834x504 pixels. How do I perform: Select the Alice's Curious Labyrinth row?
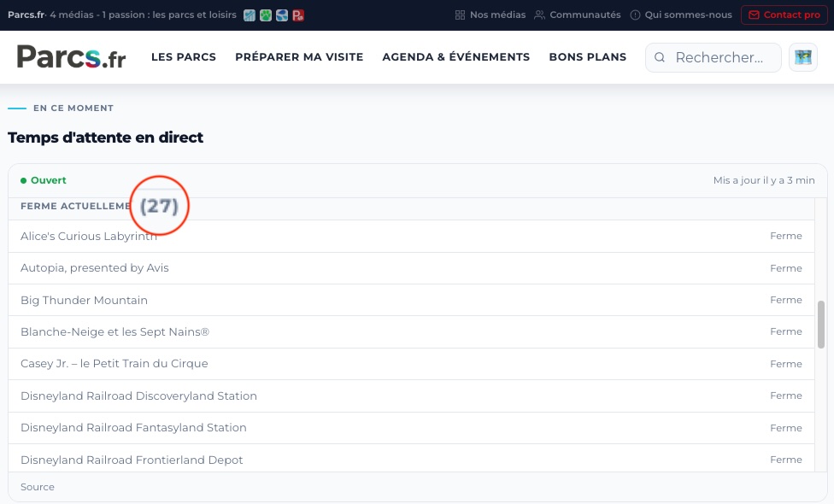(411, 236)
